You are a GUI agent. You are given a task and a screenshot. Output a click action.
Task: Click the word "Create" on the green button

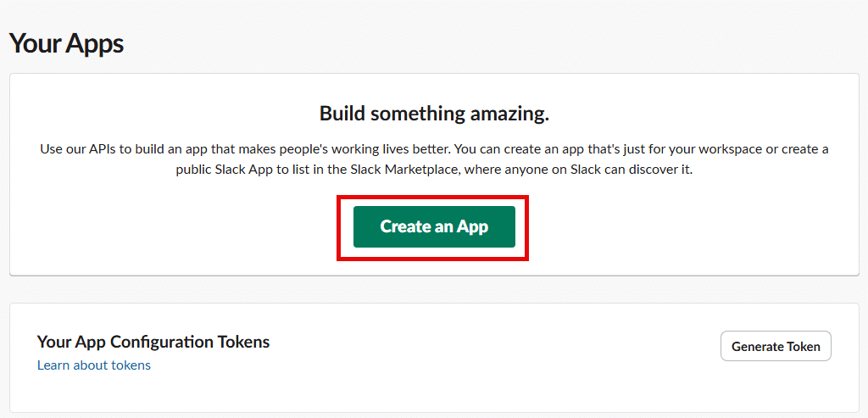pyautogui.click(x=404, y=226)
